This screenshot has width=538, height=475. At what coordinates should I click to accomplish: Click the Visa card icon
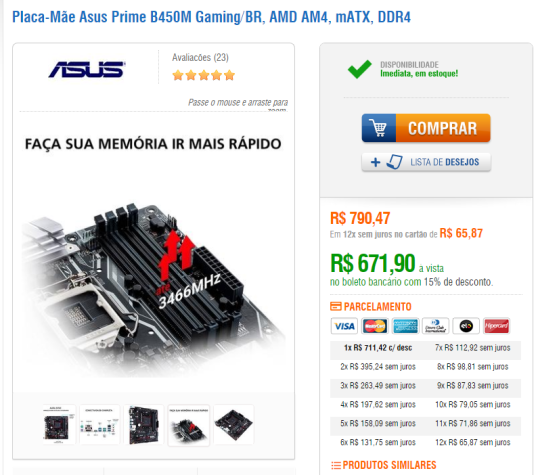click(344, 326)
